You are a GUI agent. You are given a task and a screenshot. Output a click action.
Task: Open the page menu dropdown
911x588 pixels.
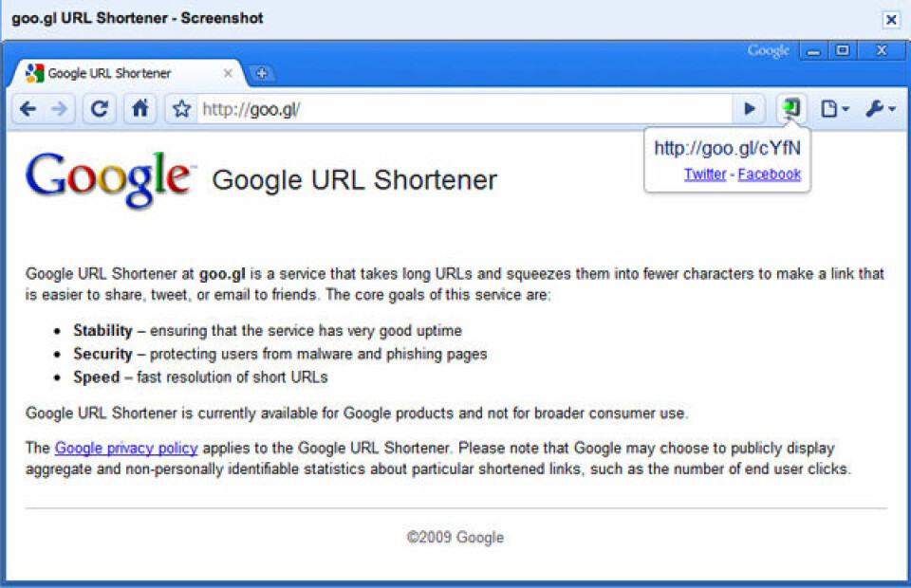point(834,108)
